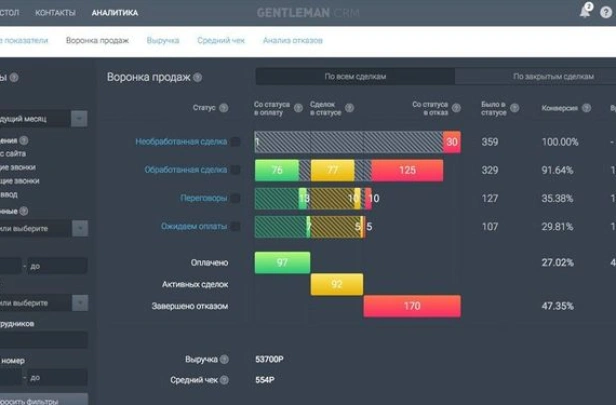The image size is (616, 405).
Task: Switch to the Выручка tab
Action: click(162, 41)
